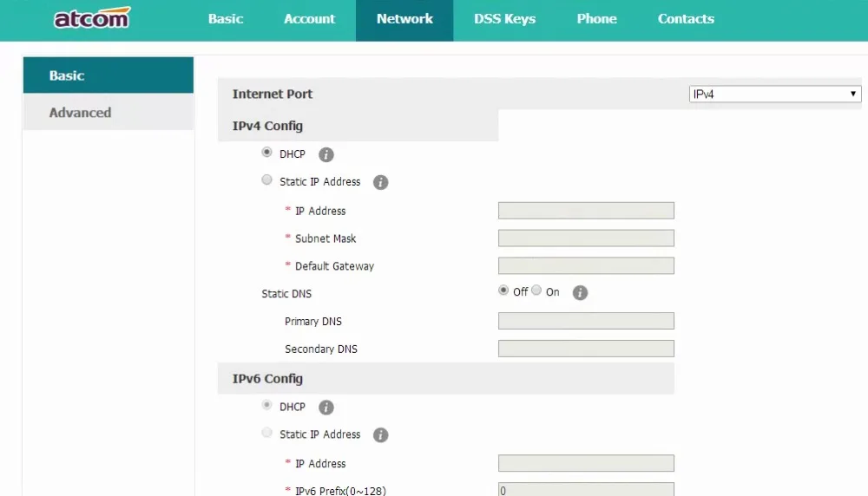Set Static DNS to On

coord(536,290)
